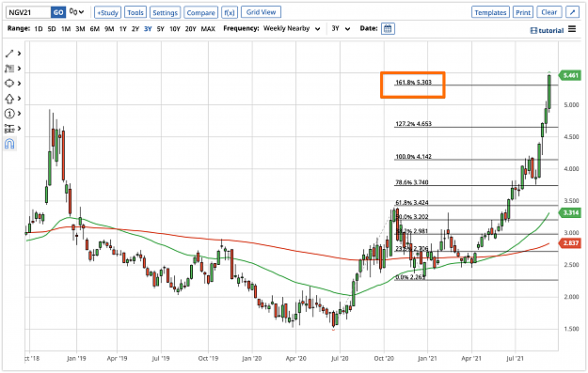The image size is (588, 373).
Task: Open the candlestick chart type dropdown
Action: 76,12
